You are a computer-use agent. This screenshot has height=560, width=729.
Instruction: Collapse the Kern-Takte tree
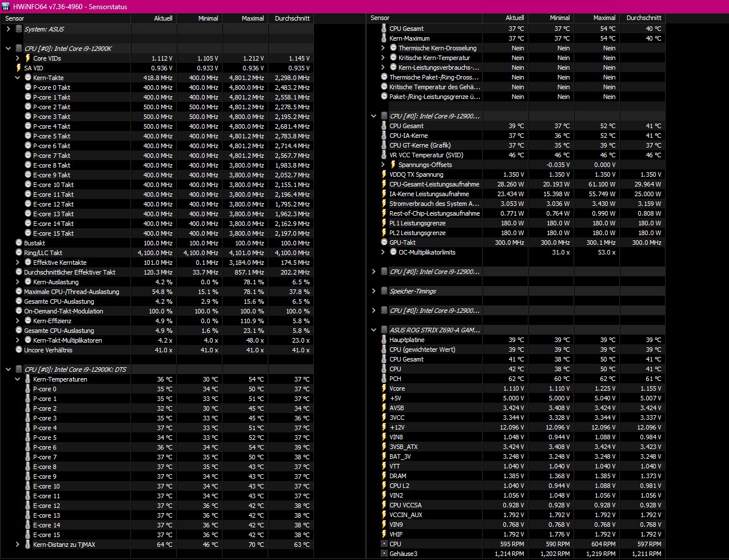pos(17,78)
